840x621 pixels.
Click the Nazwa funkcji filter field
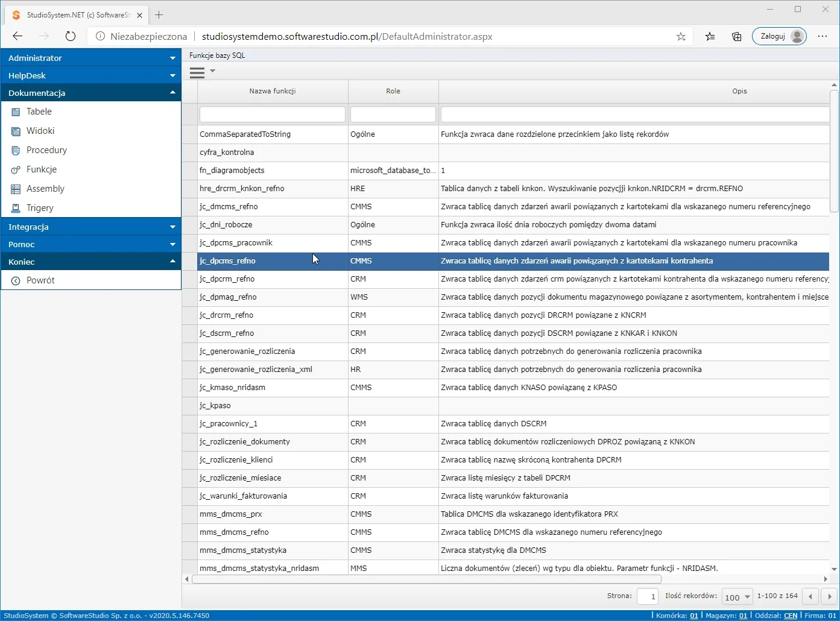[x=273, y=114]
